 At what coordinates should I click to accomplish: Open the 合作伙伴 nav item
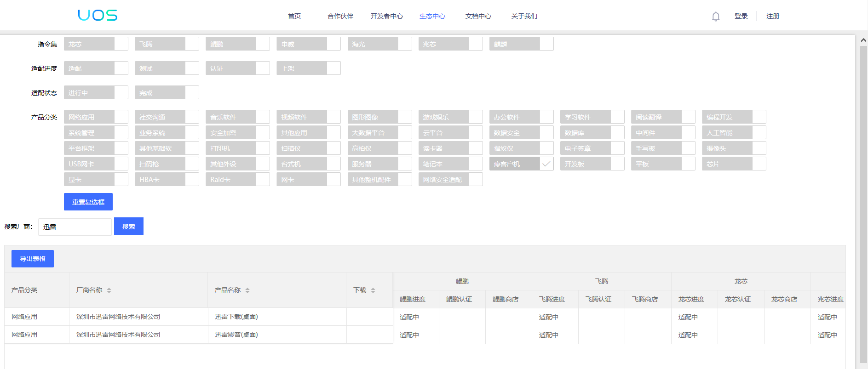[340, 16]
